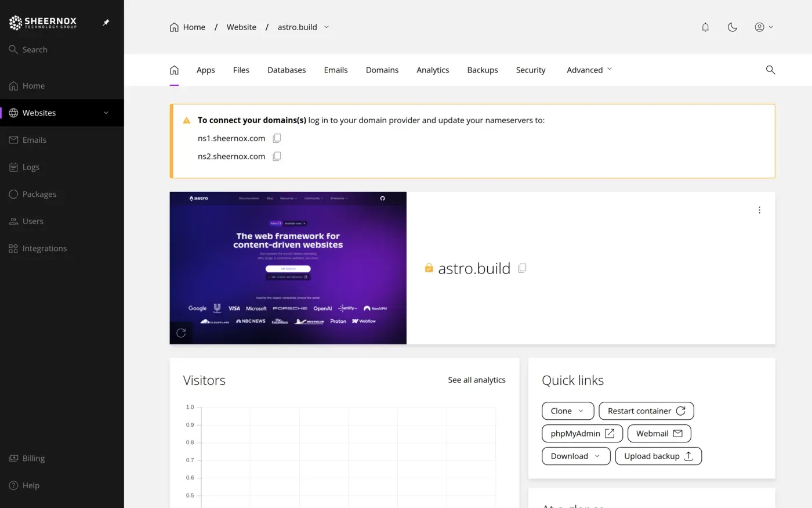
Task: Open phpMyAdmin
Action: [582, 434]
